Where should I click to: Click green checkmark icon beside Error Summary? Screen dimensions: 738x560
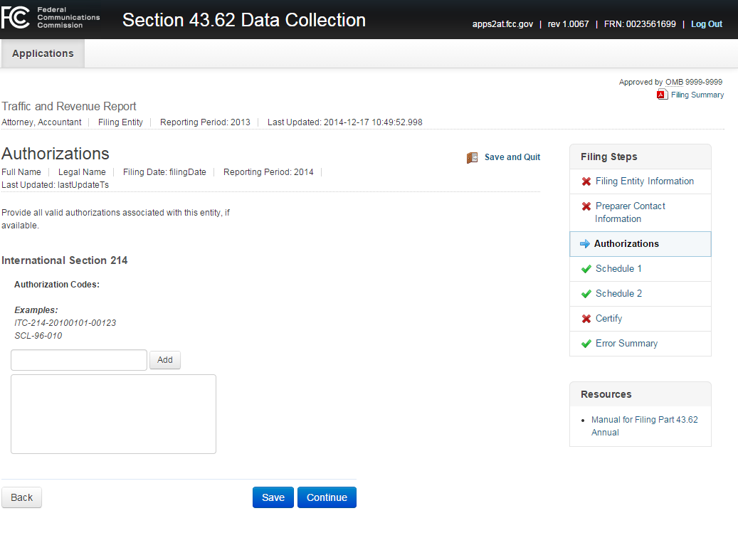586,344
